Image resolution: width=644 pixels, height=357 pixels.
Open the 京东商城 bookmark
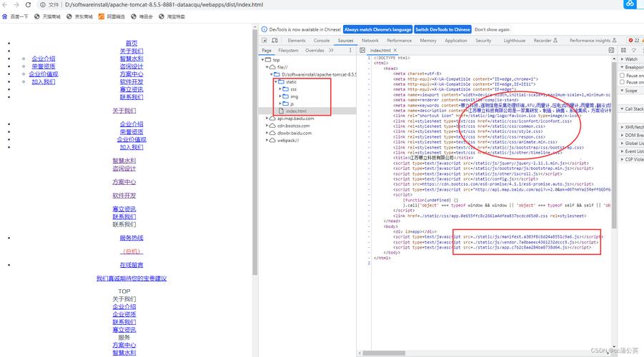(79, 17)
